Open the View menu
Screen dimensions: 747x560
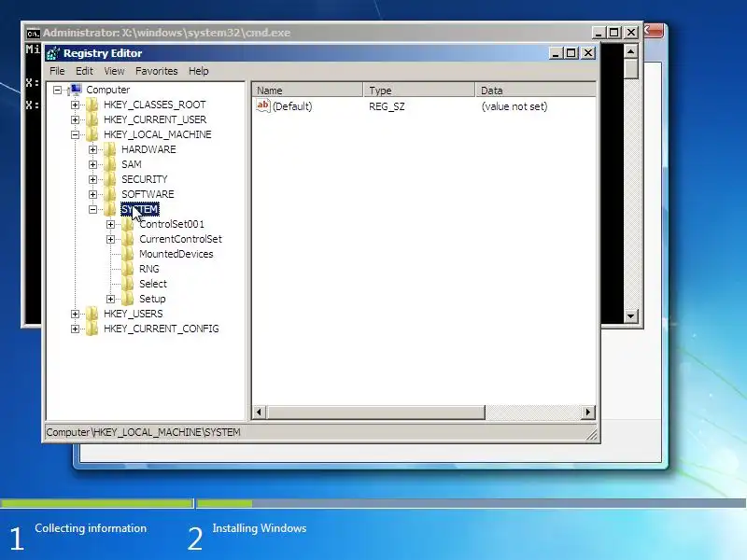pyautogui.click(x=114, y=71)
